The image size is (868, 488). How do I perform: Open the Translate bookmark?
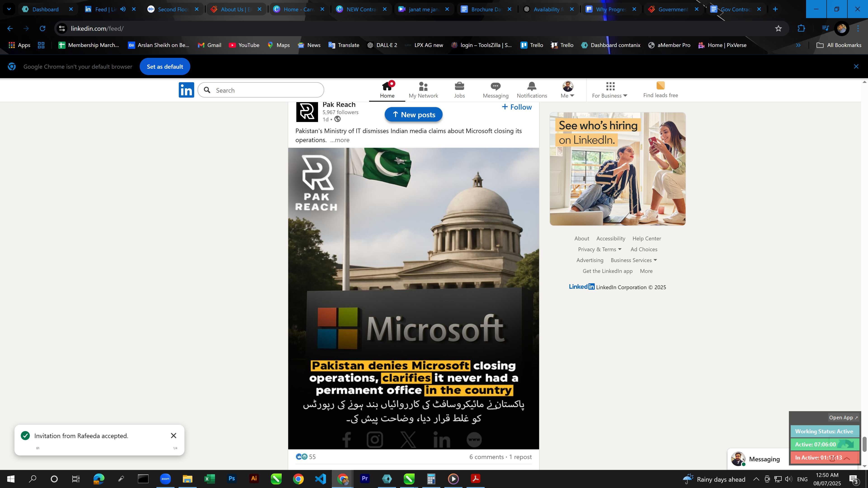[x=344, y=45]
